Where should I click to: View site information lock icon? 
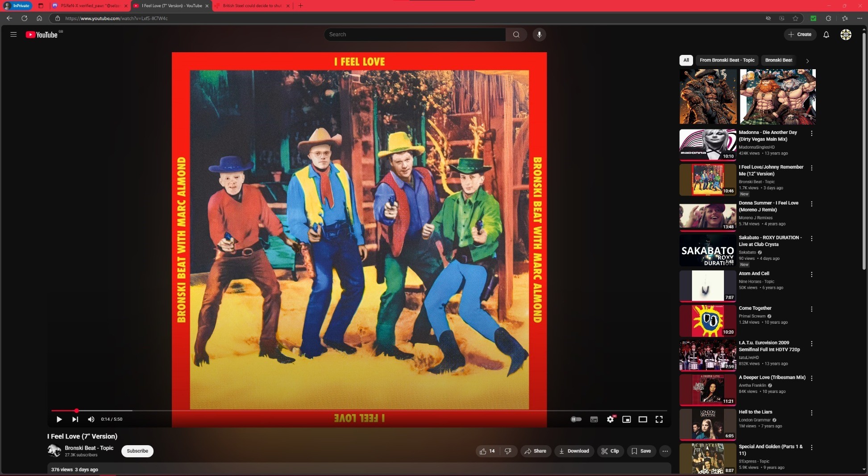(x=58, y=18)
